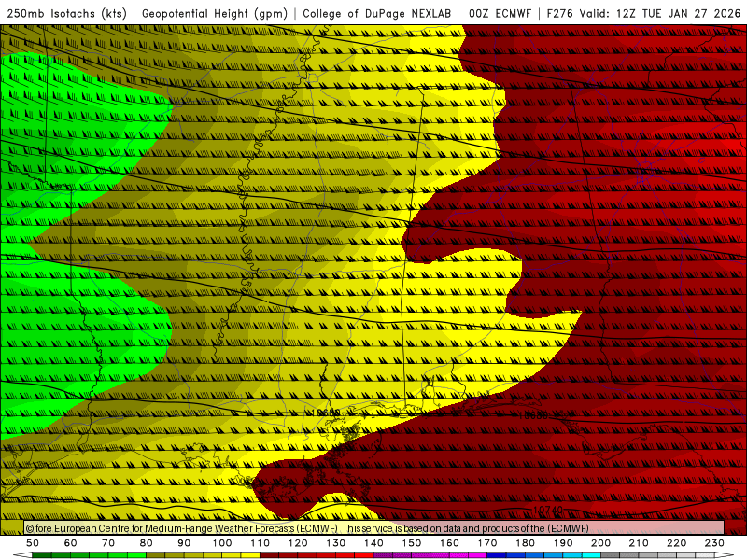Viewport: 747px width, 560px height.
Task: Click the color bar label "190"
Action: (x=563, y=543)
